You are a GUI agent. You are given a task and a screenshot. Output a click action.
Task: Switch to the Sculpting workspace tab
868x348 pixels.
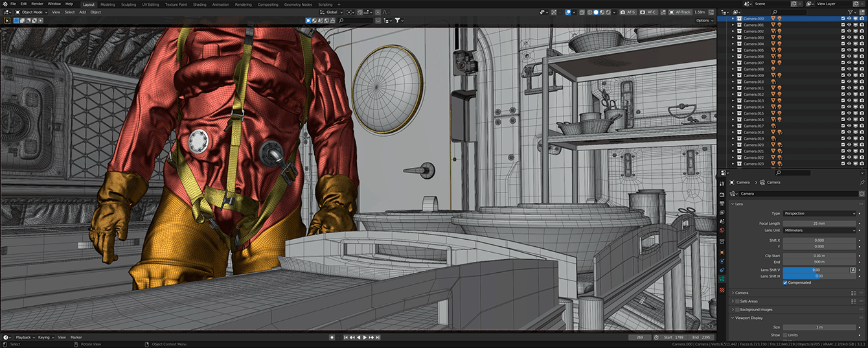click(128, 4)
